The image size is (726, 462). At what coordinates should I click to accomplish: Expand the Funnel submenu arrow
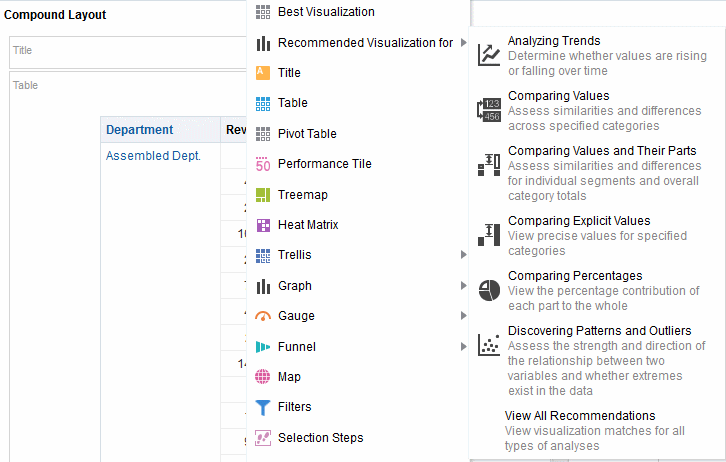463,347
